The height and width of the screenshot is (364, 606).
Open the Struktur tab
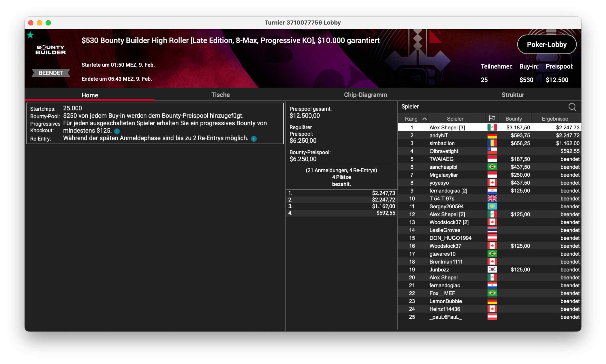[x=512, y=95]
